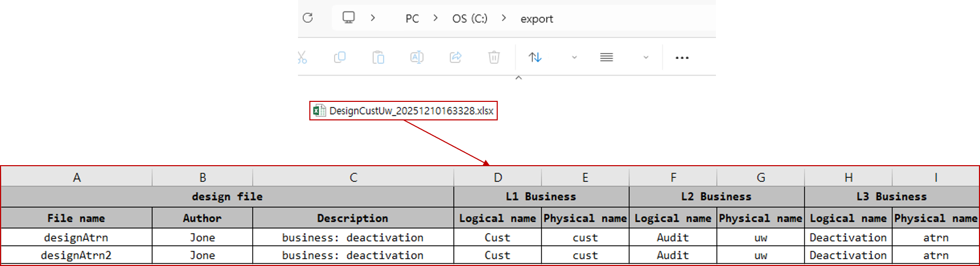Click the PC monitor icon in breadcrumb
The height and width of the screenshot is (266, 980).
coord(348,18)
